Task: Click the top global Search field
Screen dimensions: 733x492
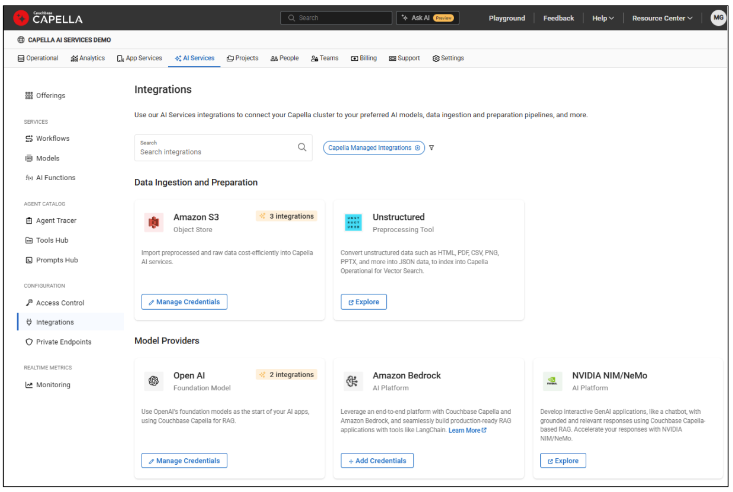Action: tap(336, 18)
